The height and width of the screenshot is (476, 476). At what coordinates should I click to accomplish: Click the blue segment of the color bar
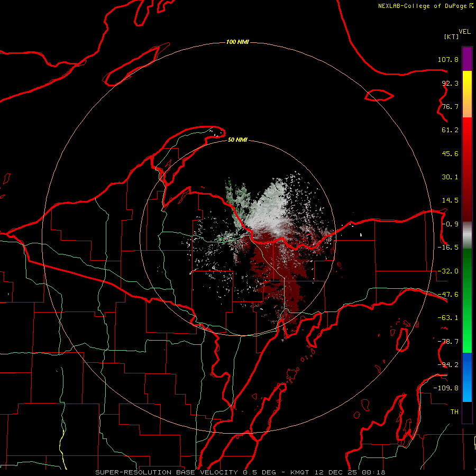(467, 377)
